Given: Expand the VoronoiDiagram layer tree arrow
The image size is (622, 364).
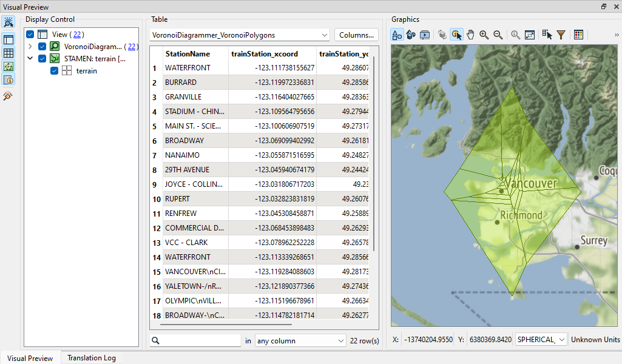Looking at the screenshot, I should tap(30, 46).
